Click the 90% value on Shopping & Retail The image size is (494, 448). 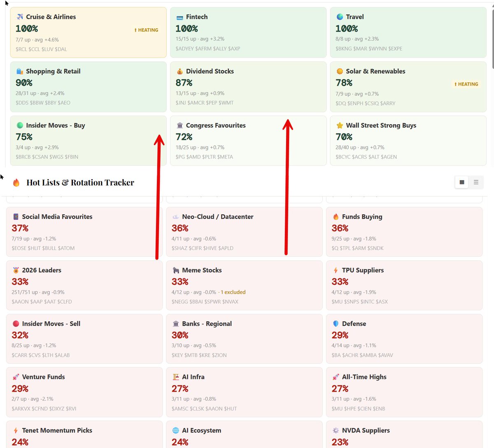[24, 83]
